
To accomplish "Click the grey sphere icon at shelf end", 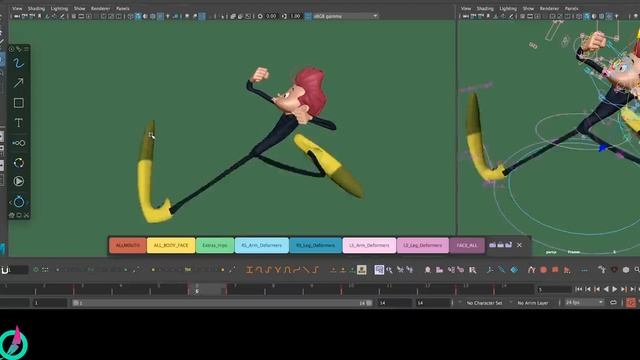I will [626, 269].
